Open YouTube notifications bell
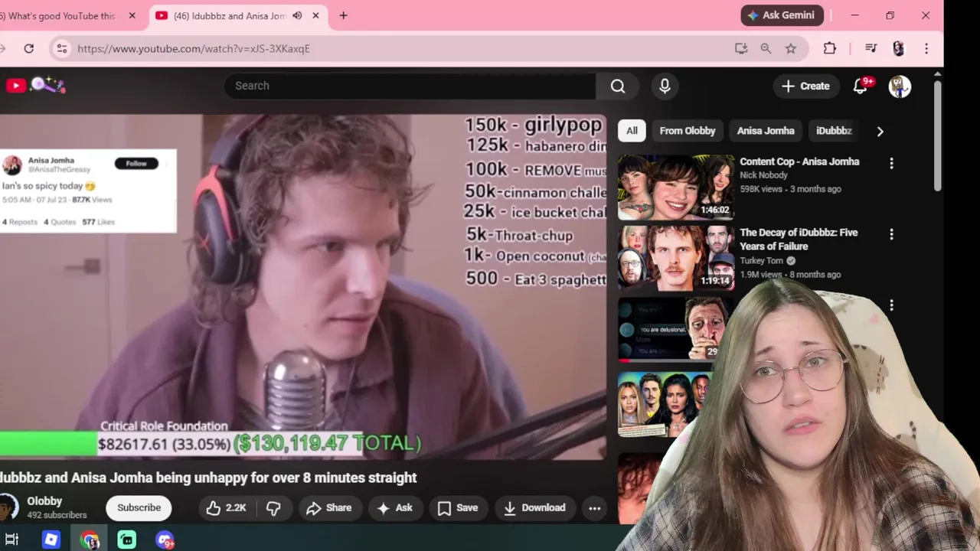Screen dimensions: 980x551 click(861, 86)
